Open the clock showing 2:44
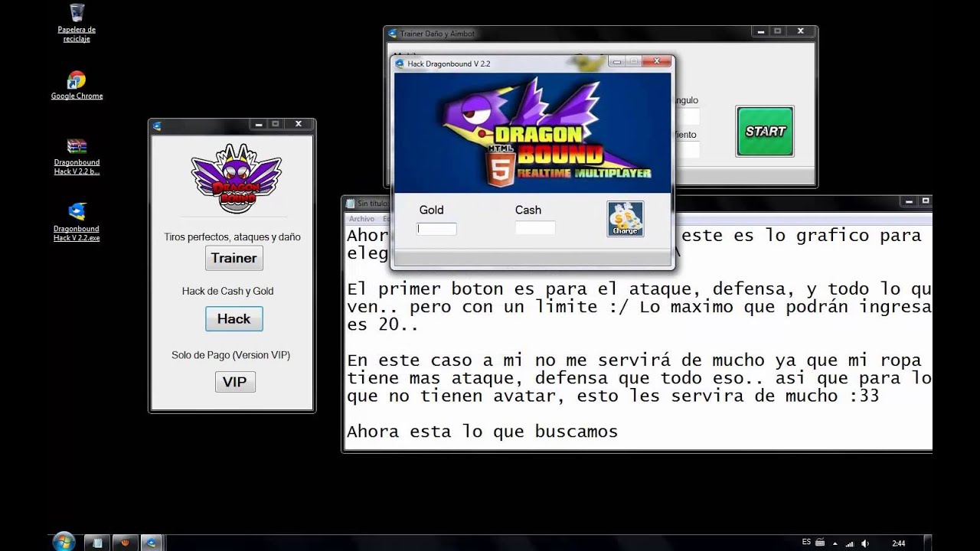 pos(899,543)
